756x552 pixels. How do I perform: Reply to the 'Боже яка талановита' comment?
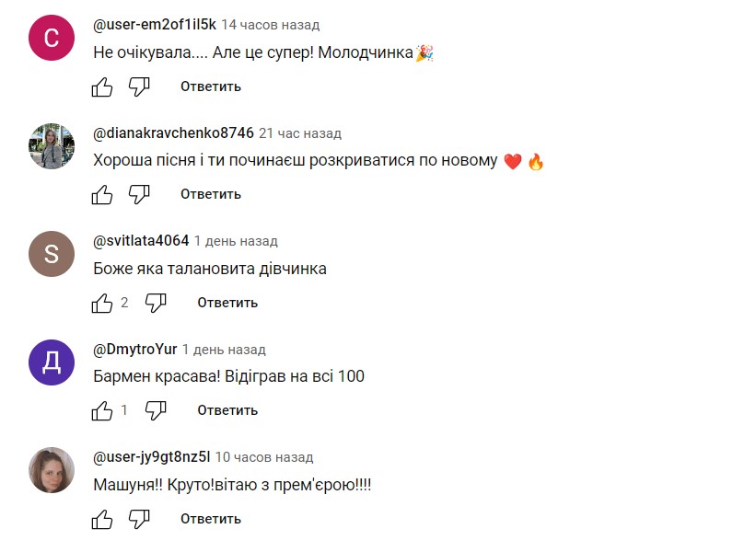[227, 303]
